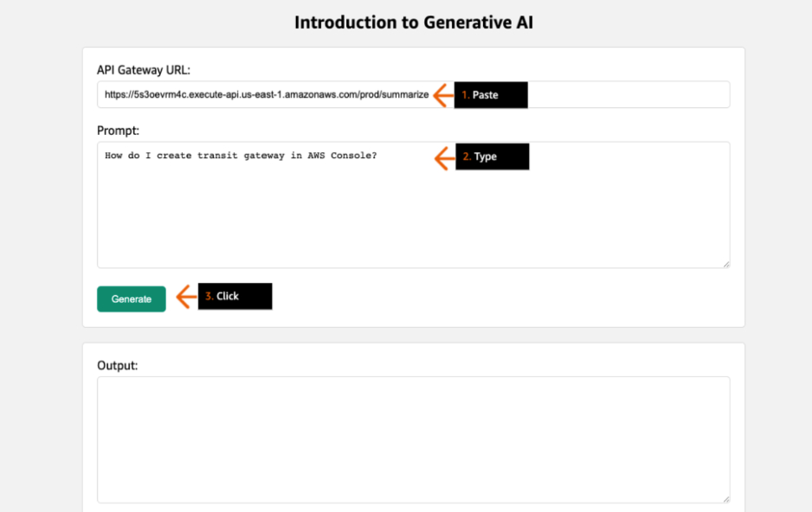Click the Output box resize handle
Viewport: 812px width, 512px height.
click(726, 499)
